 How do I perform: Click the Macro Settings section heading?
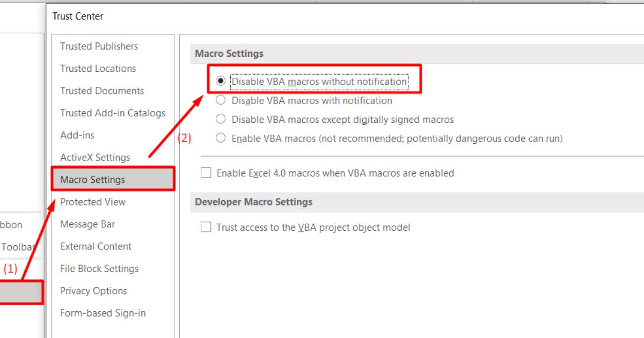tap(229, 54)
